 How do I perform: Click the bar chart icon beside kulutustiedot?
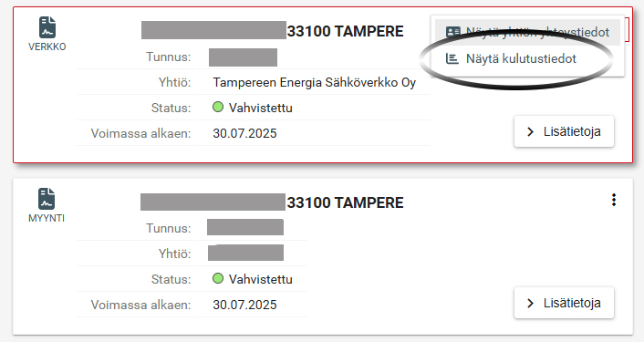coord(452,58)
